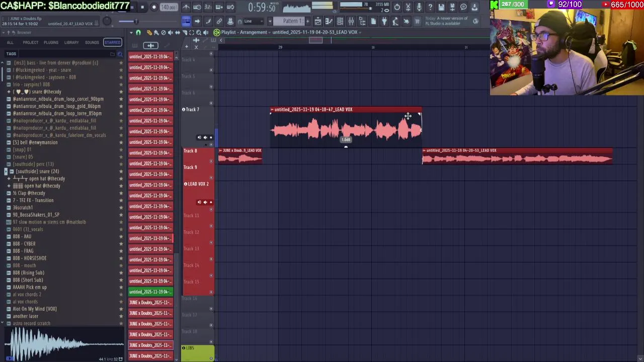Toggle LEAD VOX 2 record arm dot
This screenshot has height=362, width=644.
click(211, 202)
